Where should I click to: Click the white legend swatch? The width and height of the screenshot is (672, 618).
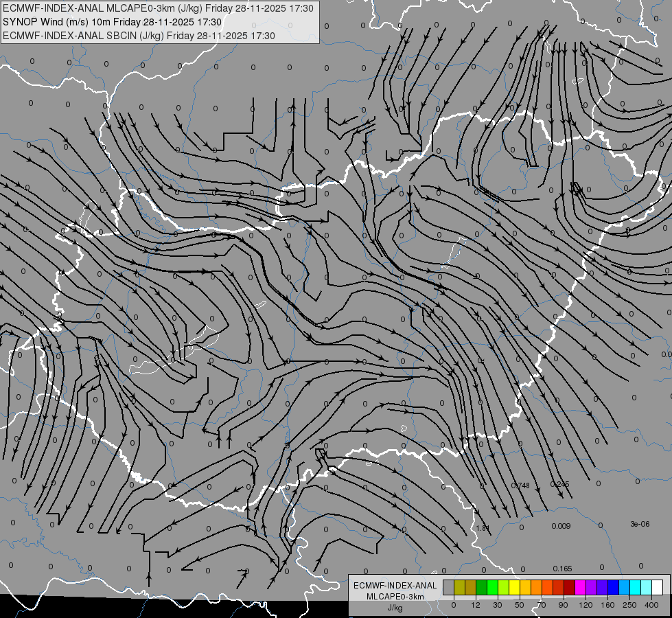658,588
